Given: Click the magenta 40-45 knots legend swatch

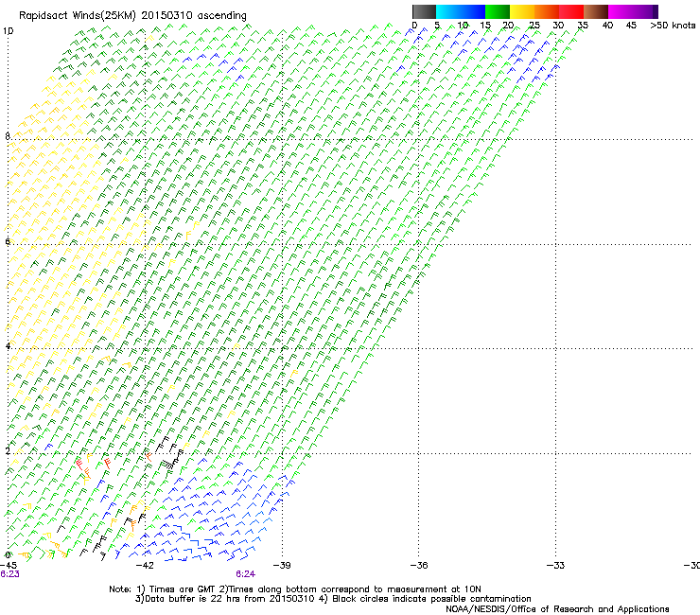Looking at the screenshot, I should [x=621, y=11].
